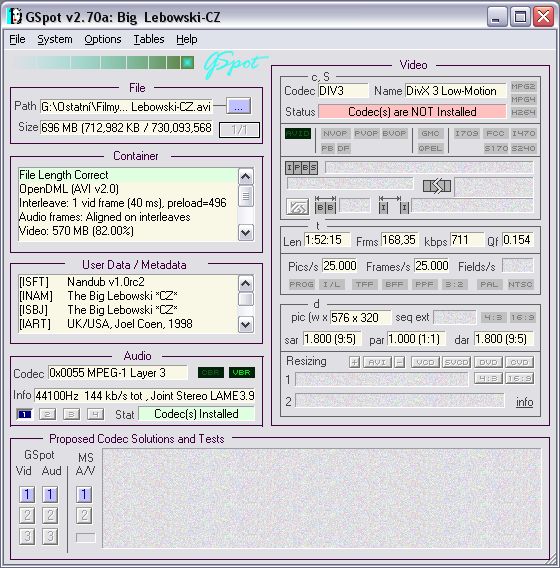The height and width of the screenshot is (568, 560).
Task: Open the Resizing info link
Action: pyautogui.click(x=525, y=402)
